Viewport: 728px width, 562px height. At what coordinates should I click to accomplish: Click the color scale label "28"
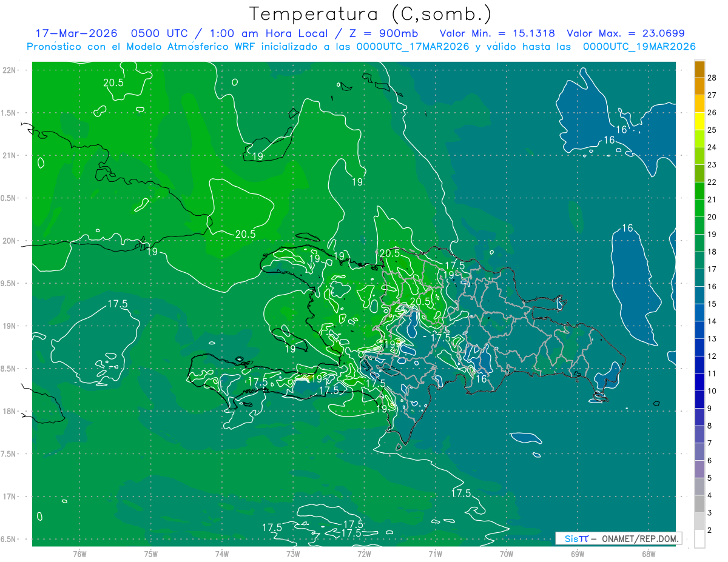pyautogui.click(x=713, y=78)
